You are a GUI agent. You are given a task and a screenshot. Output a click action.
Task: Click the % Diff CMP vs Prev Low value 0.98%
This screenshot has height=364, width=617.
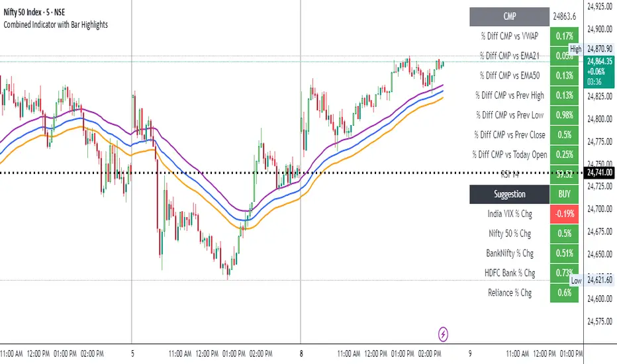pyautogui.click(x=564, y=115)
